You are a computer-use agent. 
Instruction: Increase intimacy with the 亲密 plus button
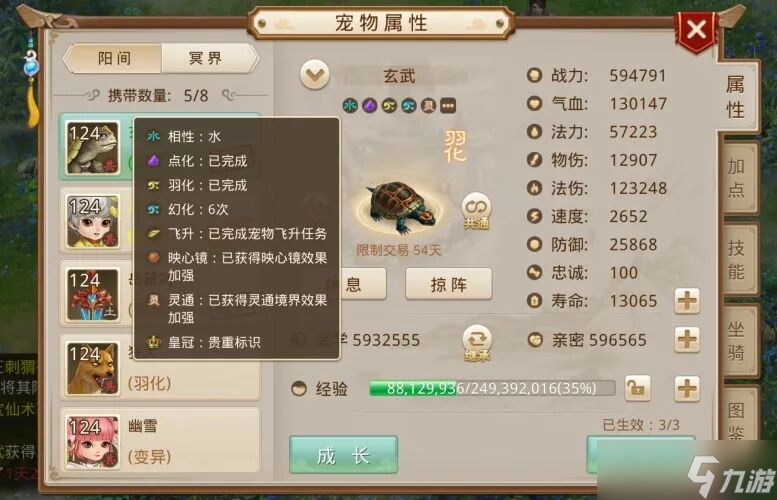click(x=687, y=339)
